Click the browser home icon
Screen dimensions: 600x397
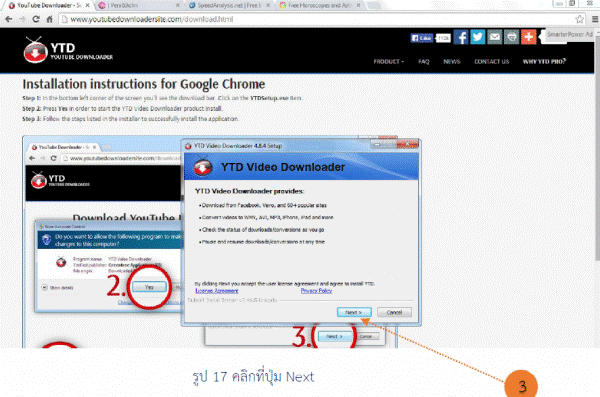click(49, 19)
